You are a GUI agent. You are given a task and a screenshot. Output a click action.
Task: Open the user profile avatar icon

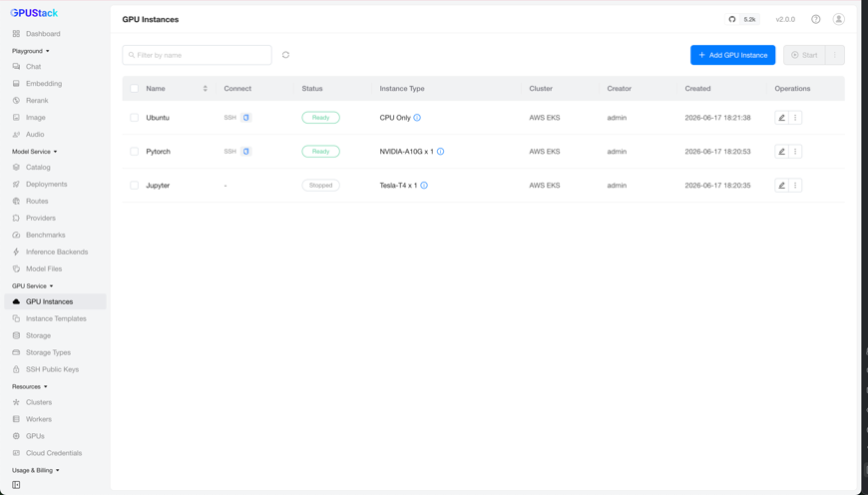point(839,19)
